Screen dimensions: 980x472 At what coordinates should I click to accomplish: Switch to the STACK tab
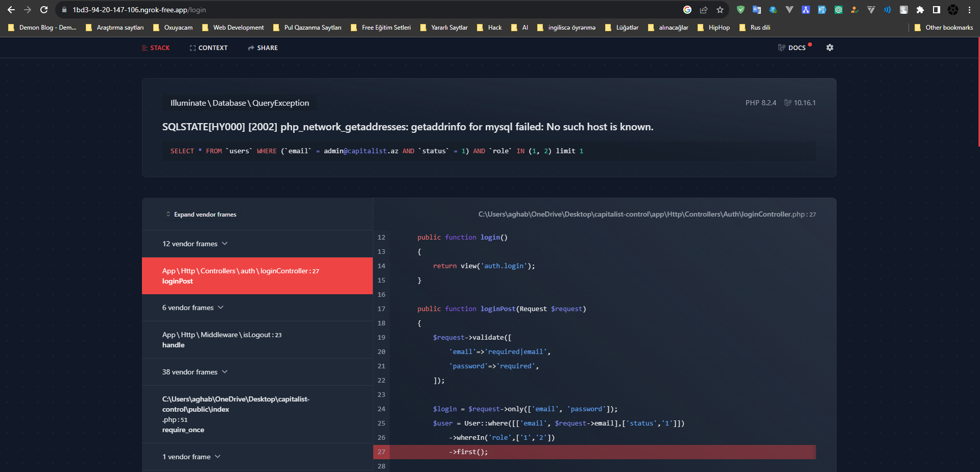(156, 48)
